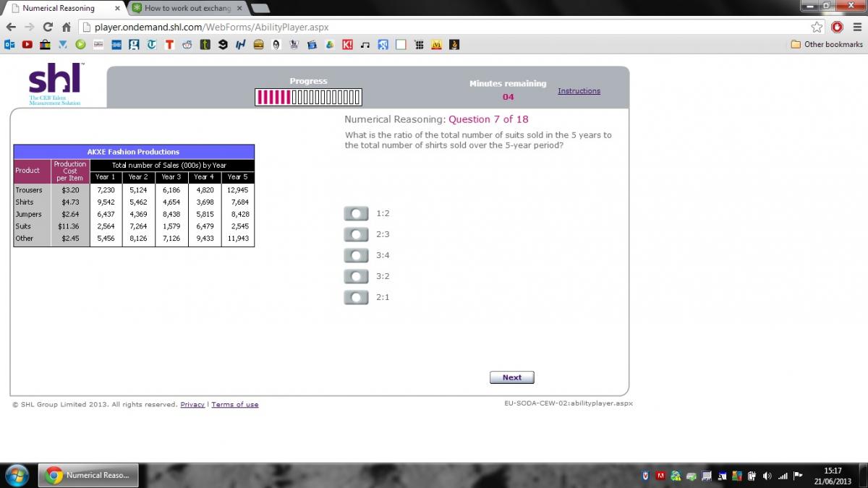Open the Action Center flag icon
Image resolution: width=868 pixels, height=488 pixels.
(798, 476)
